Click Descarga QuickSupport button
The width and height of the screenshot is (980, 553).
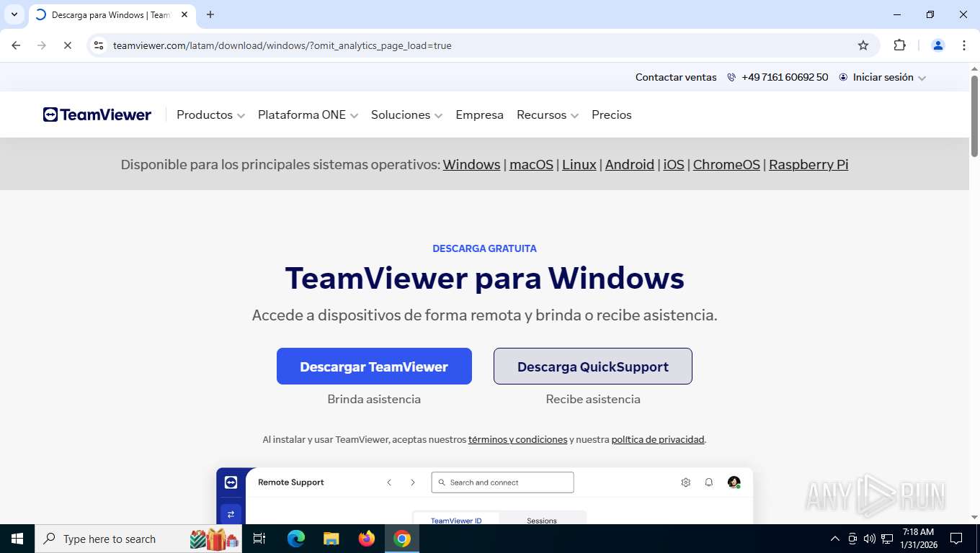[x=593, y=367]
